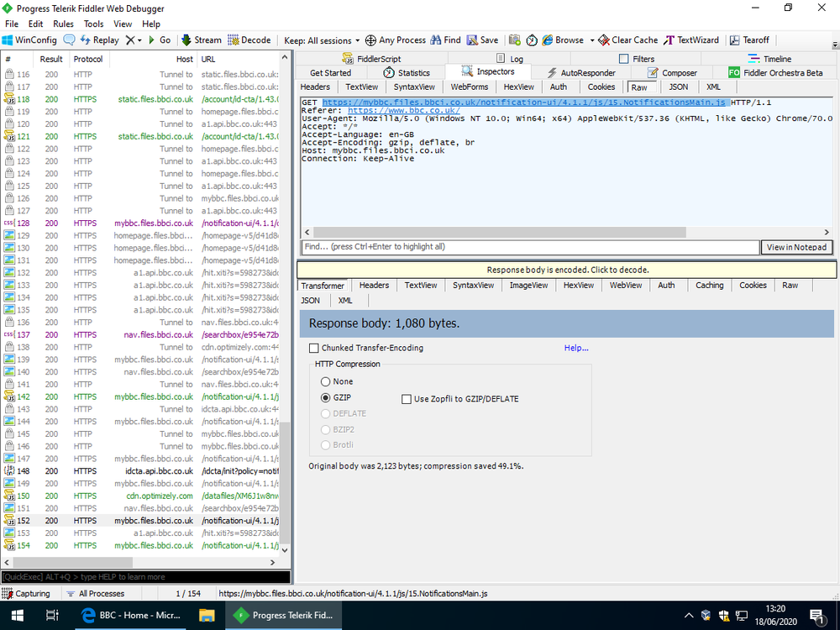Image resolution: width=840 pixels, height=630 pixels.
Task: Click the Capturing status bar indicator
Action: (26, 594)
